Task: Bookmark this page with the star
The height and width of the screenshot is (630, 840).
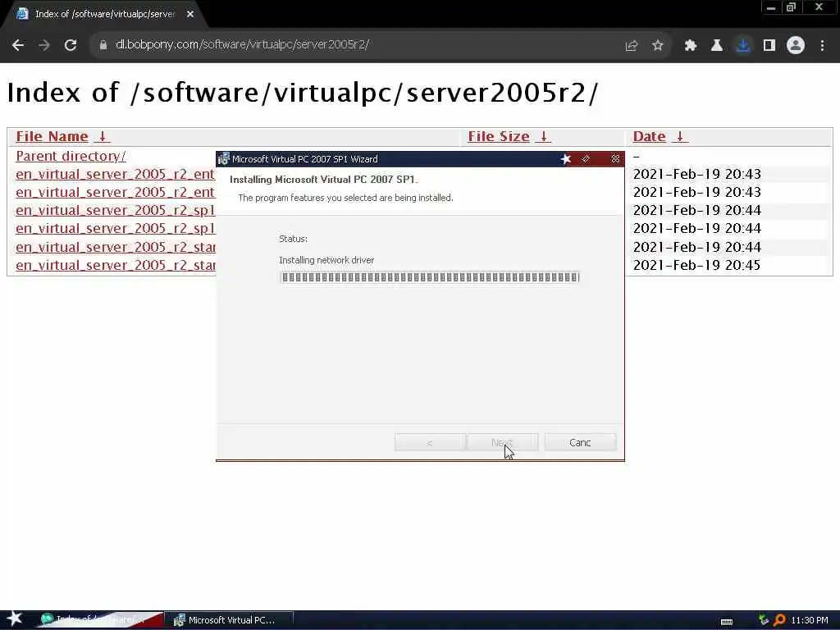Action: point(658,46)
